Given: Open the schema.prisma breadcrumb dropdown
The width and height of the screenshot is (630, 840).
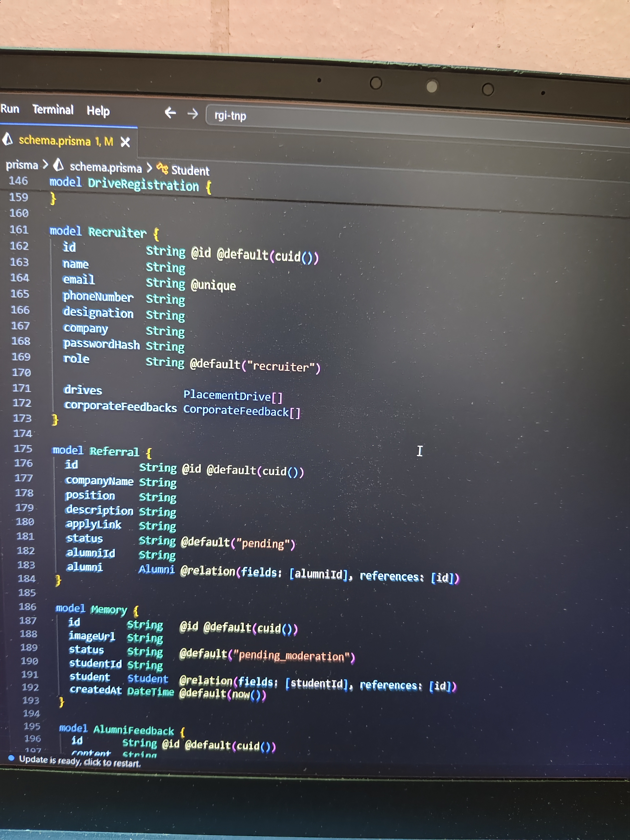Looking at the screenshot, I should click(106, 167).
